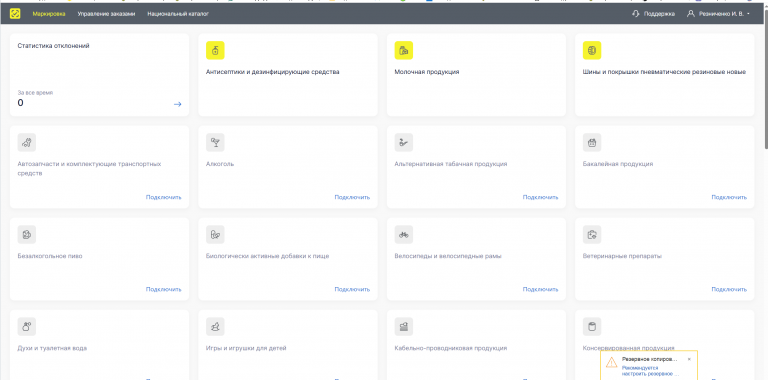This screenshot has width=768, height=380.
Task: Click the Ветеринарные препараты label
Action: click(x=623, y=256)
